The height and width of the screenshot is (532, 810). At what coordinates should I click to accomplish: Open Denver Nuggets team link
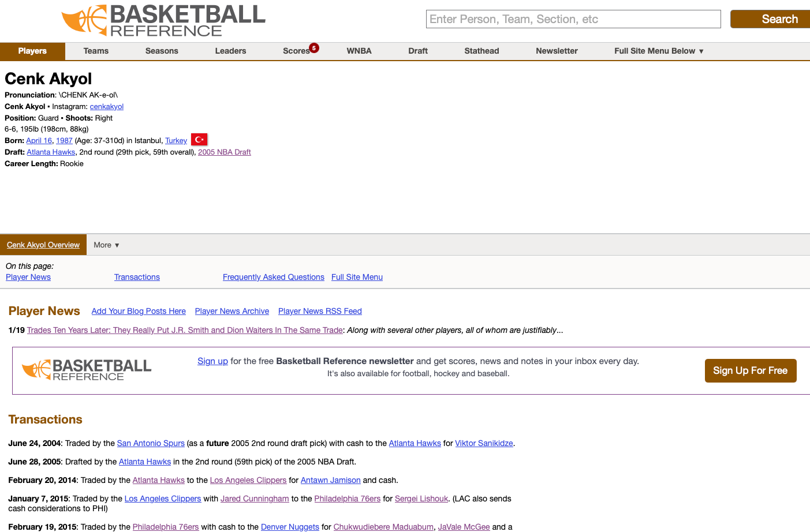[x=290, y=527]
